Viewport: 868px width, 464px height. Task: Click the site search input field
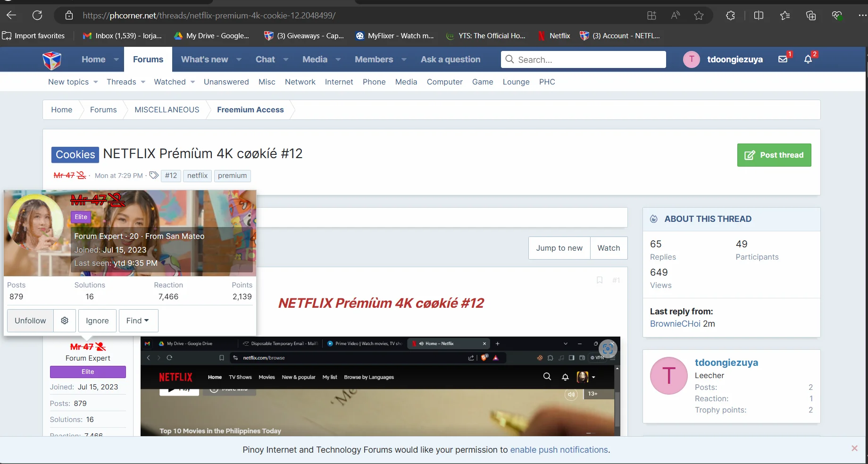(584, 59)
